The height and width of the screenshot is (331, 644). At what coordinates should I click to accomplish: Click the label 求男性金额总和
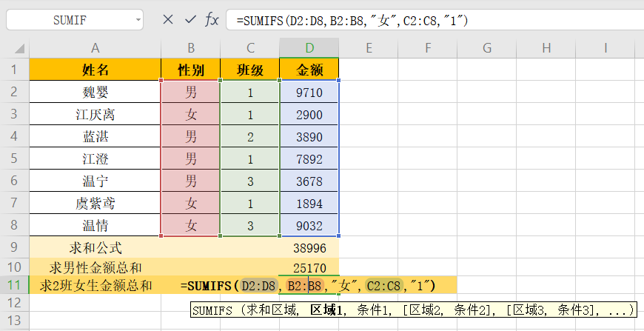[95, 268]
